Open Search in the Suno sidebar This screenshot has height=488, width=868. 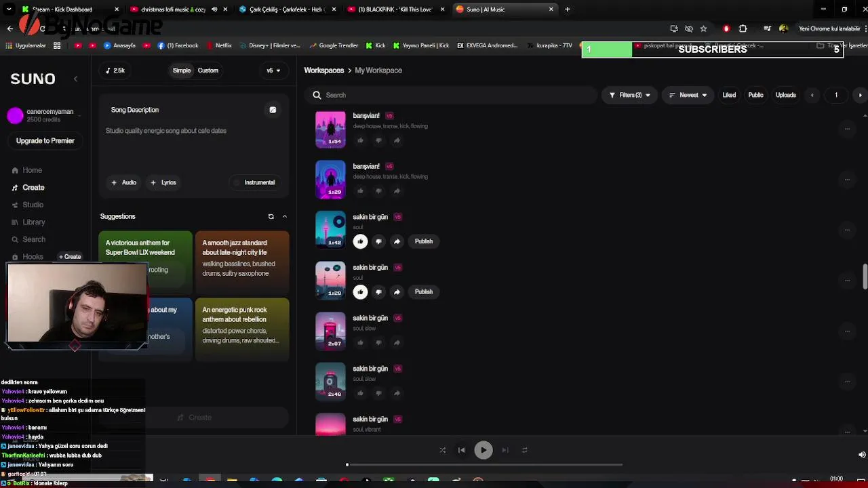[x=28, y=239]
